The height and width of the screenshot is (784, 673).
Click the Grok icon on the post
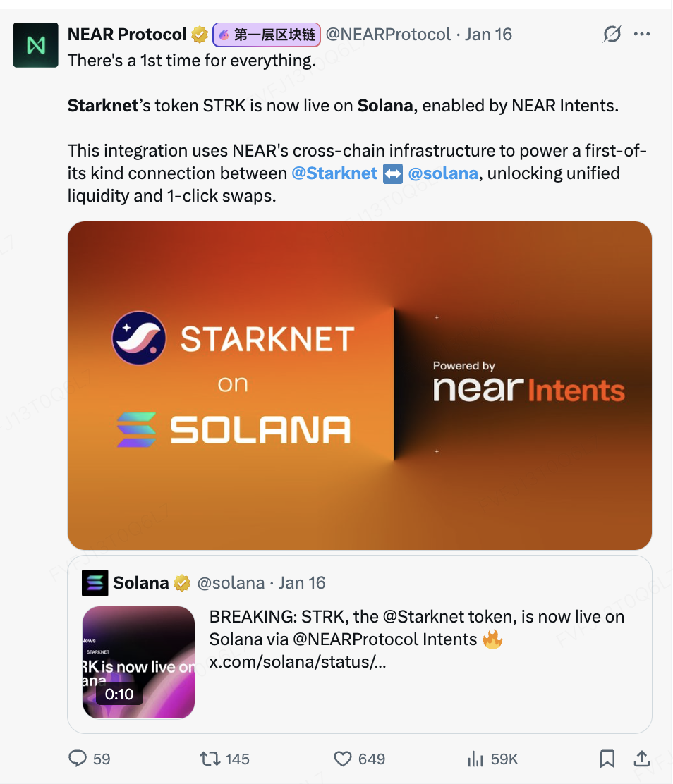[x=612, y=34]
